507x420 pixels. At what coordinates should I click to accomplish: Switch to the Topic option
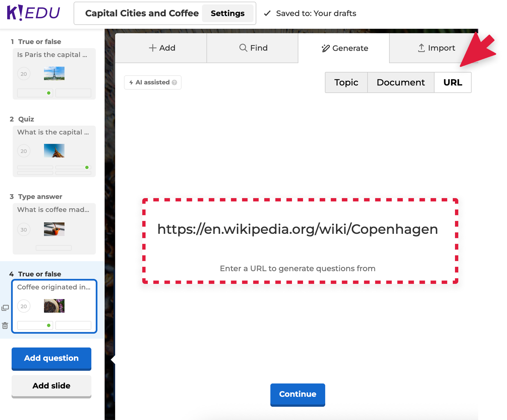(x=346, y=82)
